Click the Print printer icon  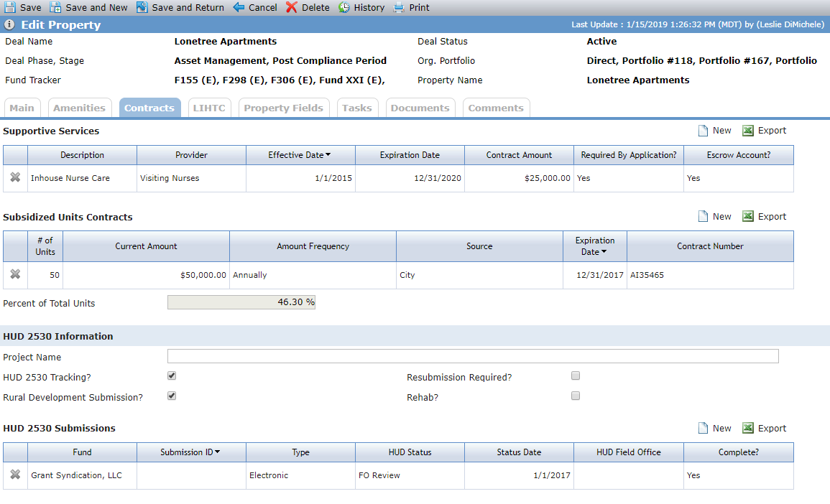coord(399,7)
